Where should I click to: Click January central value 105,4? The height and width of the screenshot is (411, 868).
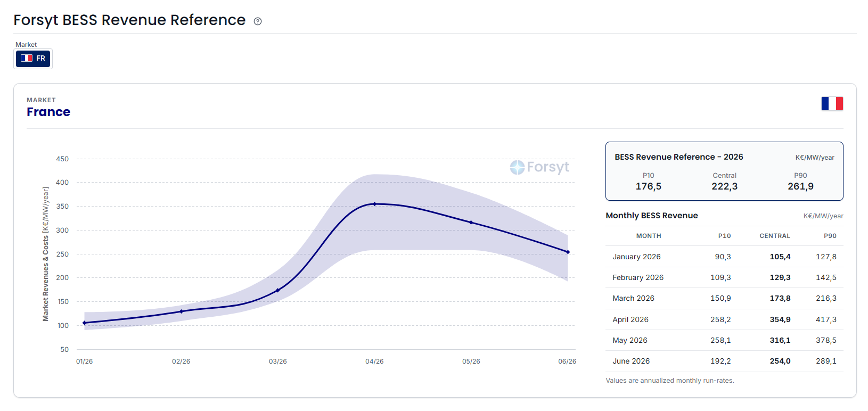780,257
